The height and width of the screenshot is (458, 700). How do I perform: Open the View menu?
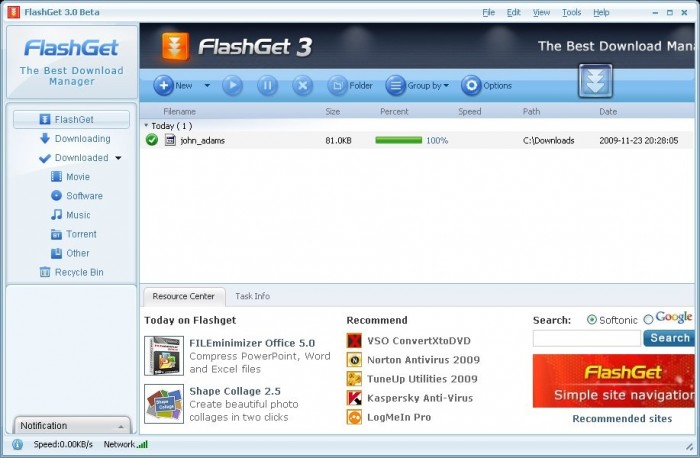(x=541, y=12)
